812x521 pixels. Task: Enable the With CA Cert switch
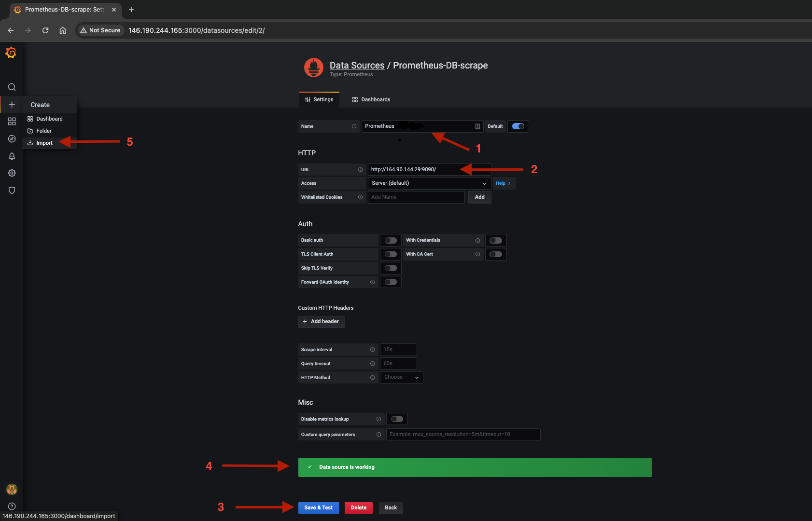(496, 254)
